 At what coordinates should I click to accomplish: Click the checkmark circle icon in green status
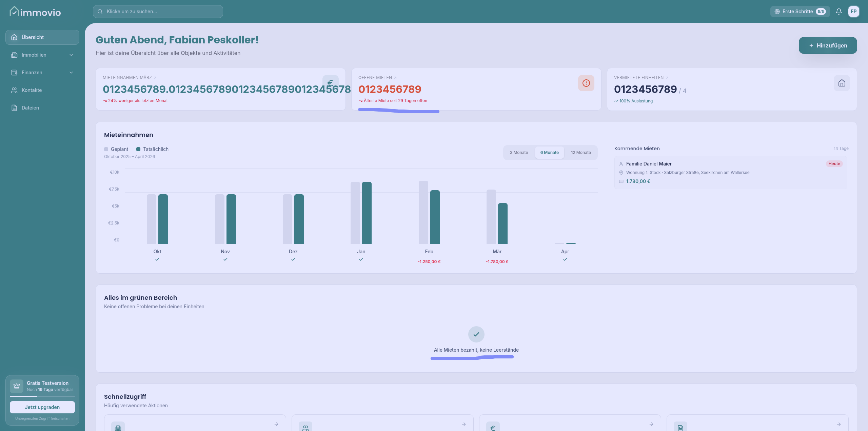(476, 334)
